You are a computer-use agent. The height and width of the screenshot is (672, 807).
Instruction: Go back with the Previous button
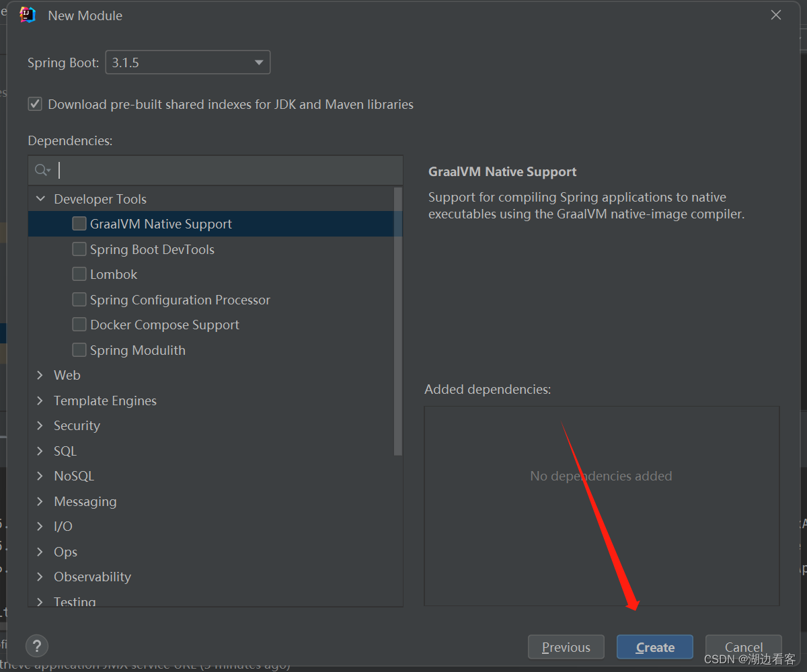(566, 647)
